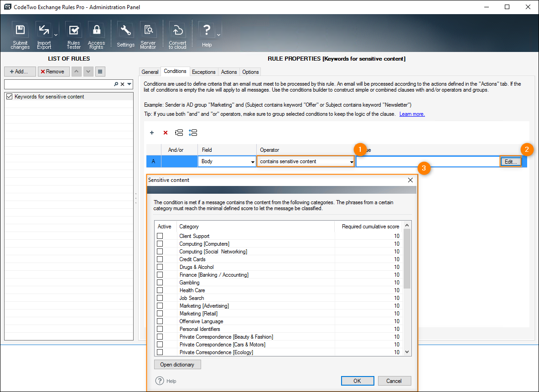
Task: Confirm with OK in Sensitive content dialog
Action: pyautogui.click(x=358, y=381)
